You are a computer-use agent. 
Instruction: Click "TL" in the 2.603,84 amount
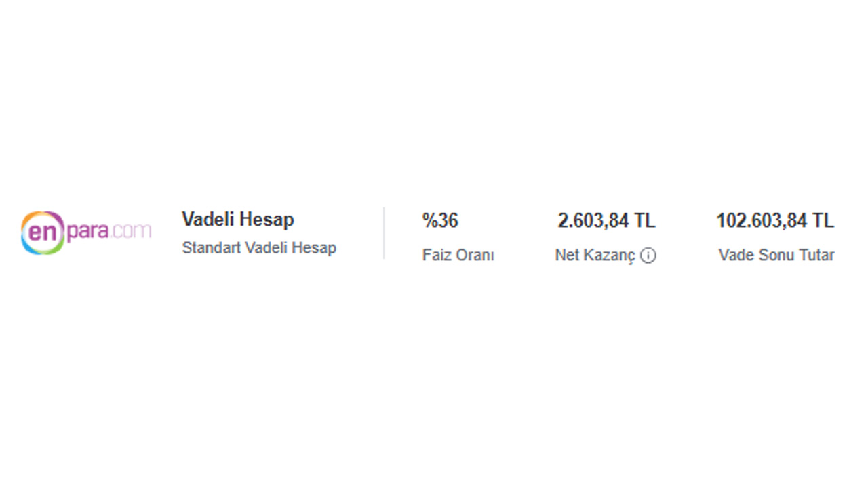tap(645, 221)
